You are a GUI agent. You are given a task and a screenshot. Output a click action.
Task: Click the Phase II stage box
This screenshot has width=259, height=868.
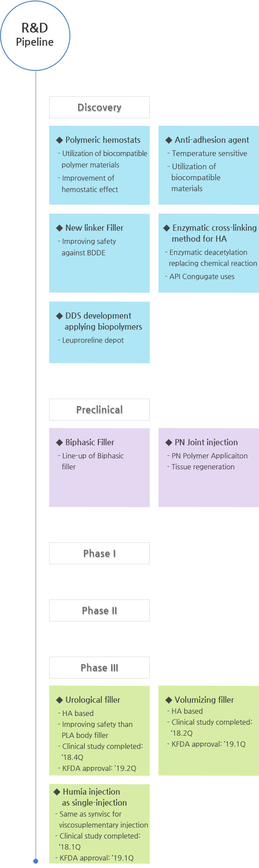pyautogui.click(x=99, y=610)
